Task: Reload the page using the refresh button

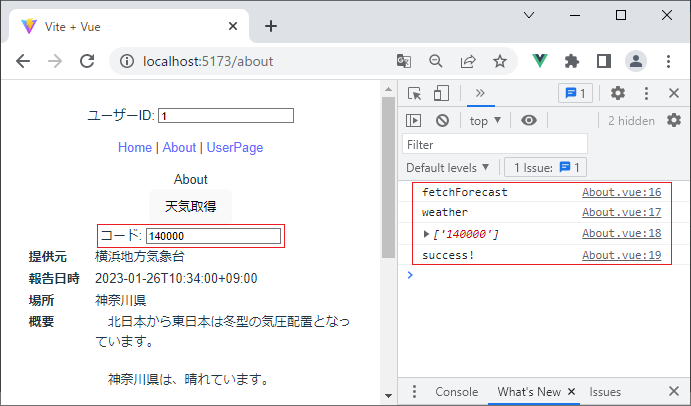Action: 87,61
